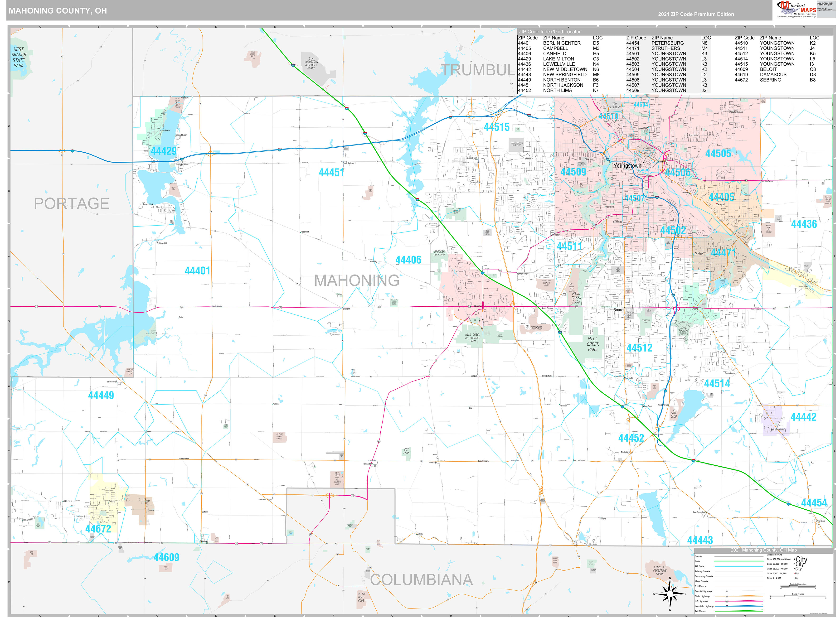This screenshot has height=618, width=840.
Task: Click the WEST BRANCH STATE PARK label
Action: (18, 57)
